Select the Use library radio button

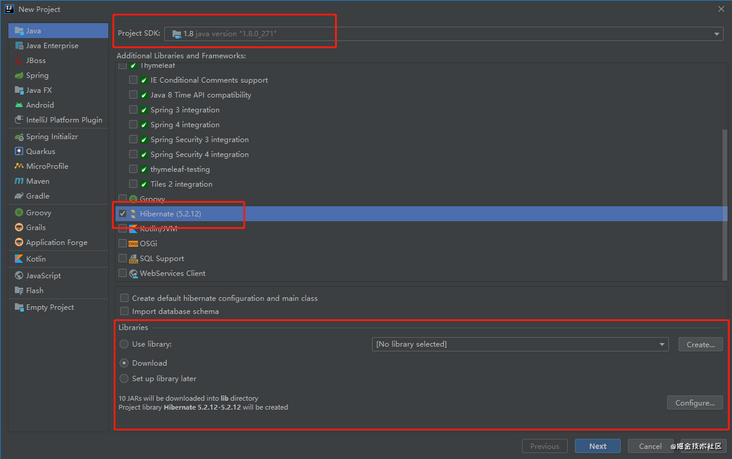(x=124, y=344)
